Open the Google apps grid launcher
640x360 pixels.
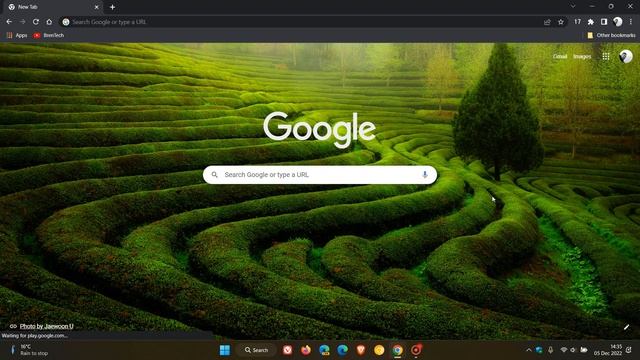(606, 56)
